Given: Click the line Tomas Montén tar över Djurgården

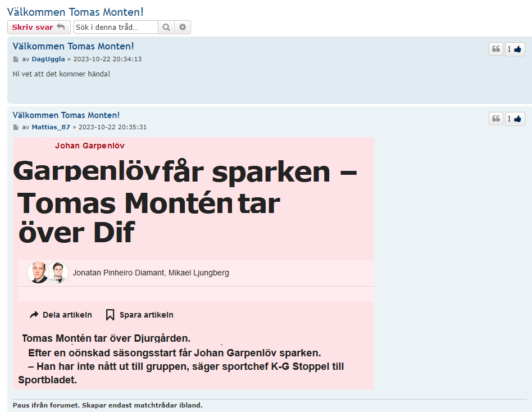Looking at the screenshot, I should [106, 338].
